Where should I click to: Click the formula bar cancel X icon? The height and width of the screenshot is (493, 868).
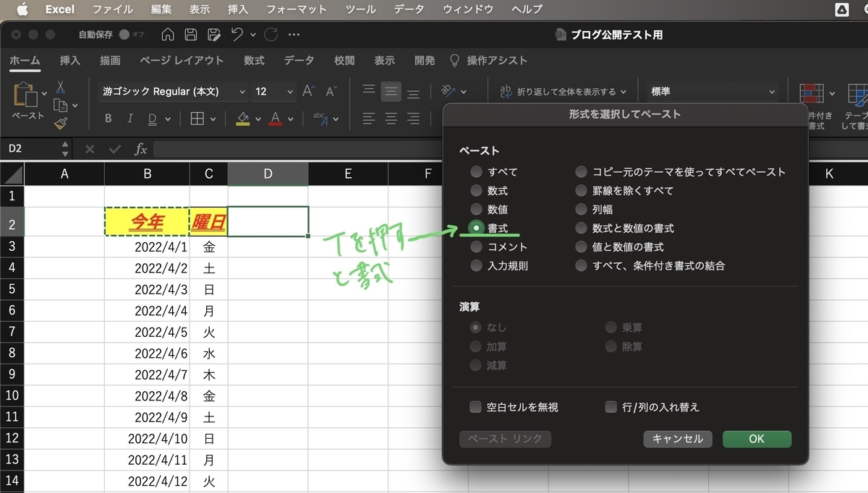(x=90, y=149)
